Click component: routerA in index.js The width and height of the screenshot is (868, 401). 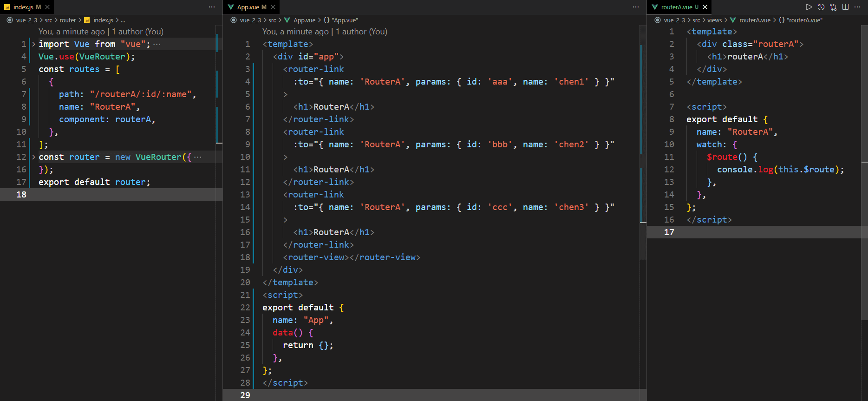107,119
